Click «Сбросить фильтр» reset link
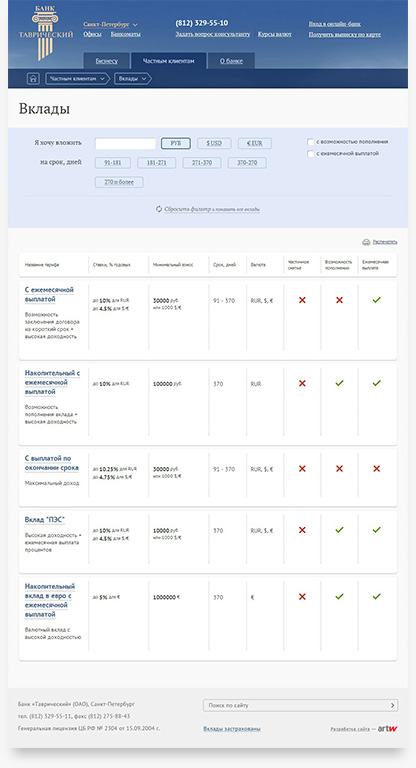The width and height of the screenshot is (416, 768). [212, 209]
